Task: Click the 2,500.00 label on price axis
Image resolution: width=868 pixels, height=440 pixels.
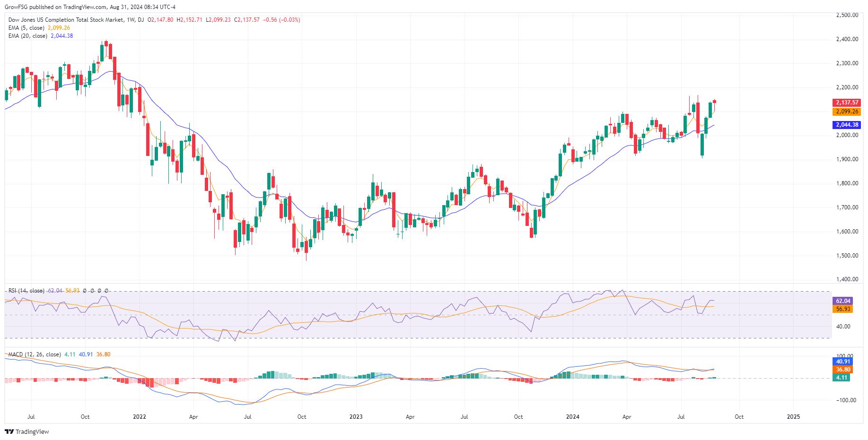Action: click(x=847, y=15)
